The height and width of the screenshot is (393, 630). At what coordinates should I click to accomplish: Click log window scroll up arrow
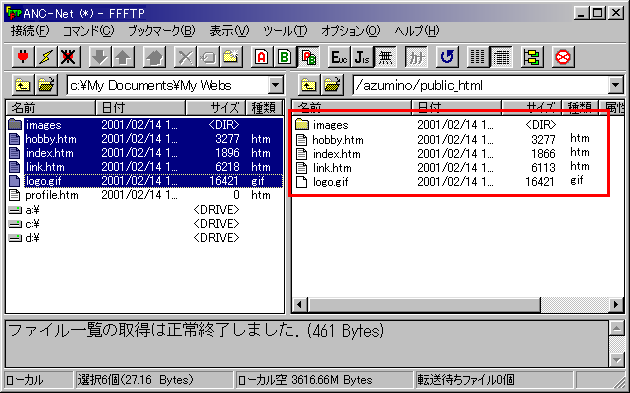(x=616, y=328)
